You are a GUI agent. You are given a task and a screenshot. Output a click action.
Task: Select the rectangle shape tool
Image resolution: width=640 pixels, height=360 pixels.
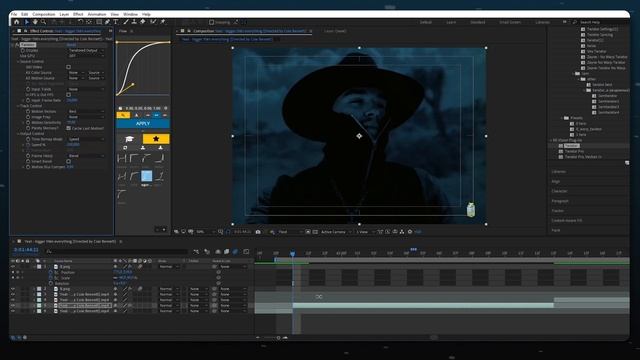click(99, 22)
